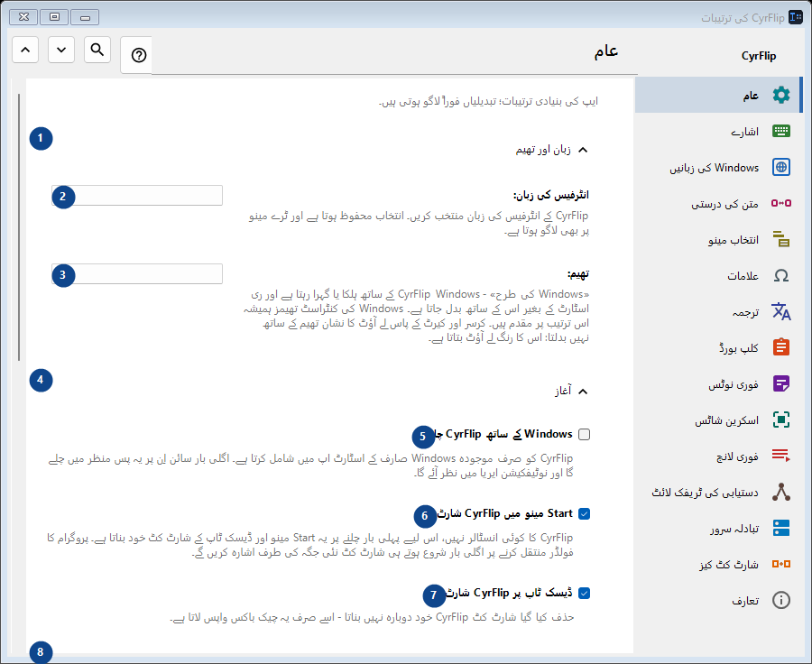The width and height of the screenshot is (812, 664).
Task: Click the label 'انٹرفیس کی زبان:'
Action: tap(551, 195)
